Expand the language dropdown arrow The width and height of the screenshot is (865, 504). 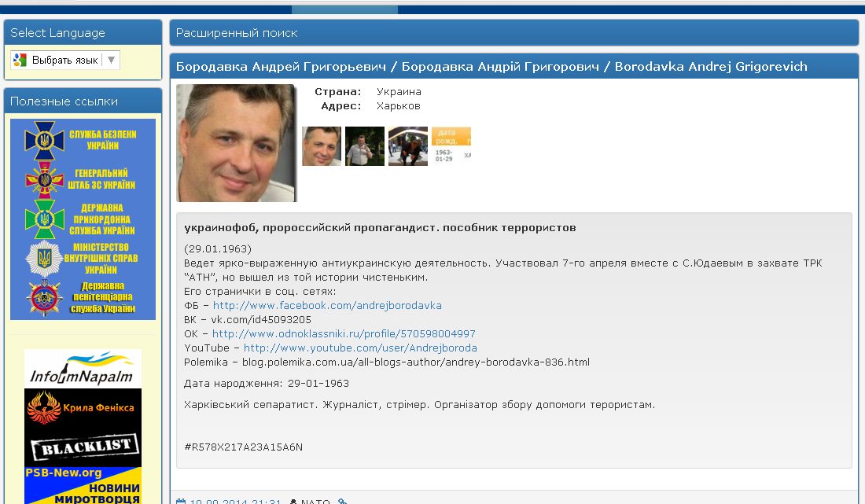point(111,60)
